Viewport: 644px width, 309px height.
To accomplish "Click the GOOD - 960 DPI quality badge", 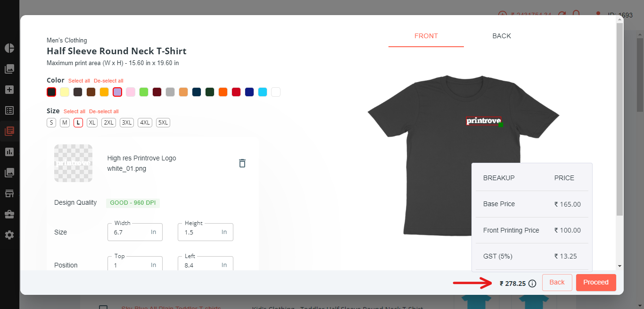I will (133, 203).
